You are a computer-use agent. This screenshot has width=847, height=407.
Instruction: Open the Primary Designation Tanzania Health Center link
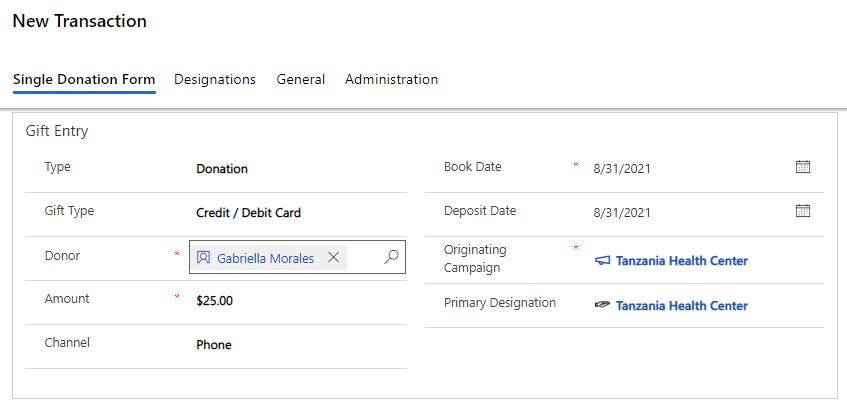pyautogui.click(x=681, y=306)
